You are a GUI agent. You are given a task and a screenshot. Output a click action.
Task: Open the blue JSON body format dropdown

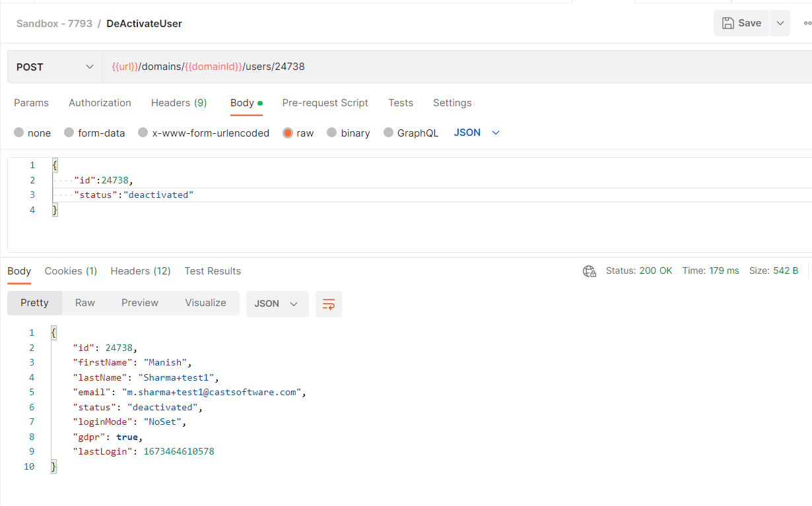coord(477,133)
